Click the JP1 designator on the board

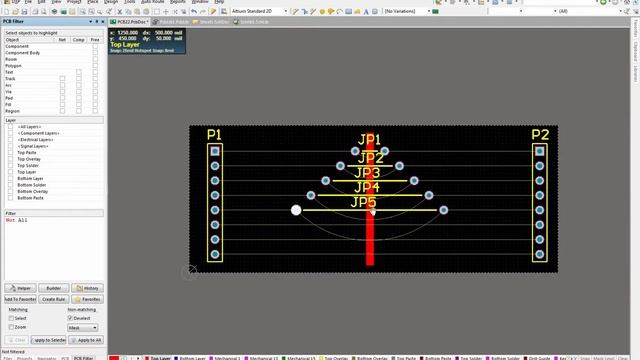pyautogui.click(x=369, y=140)
